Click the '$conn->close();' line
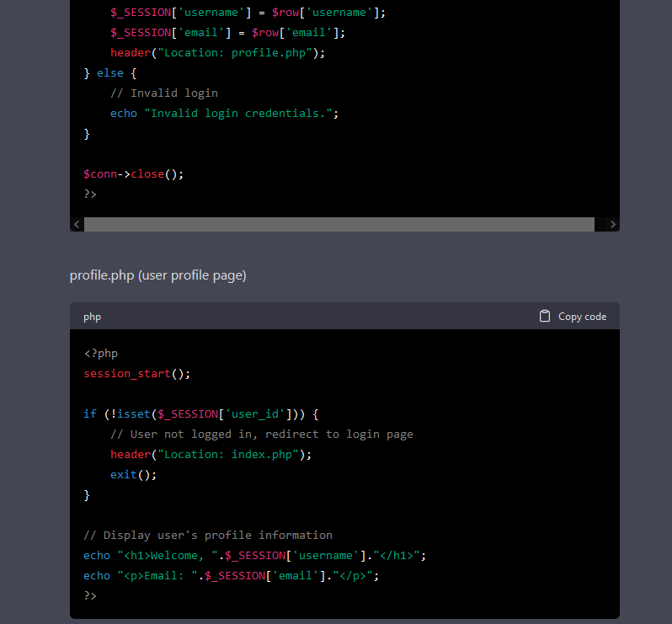Screen dimensions: 672x624 (x=133, y=174)
